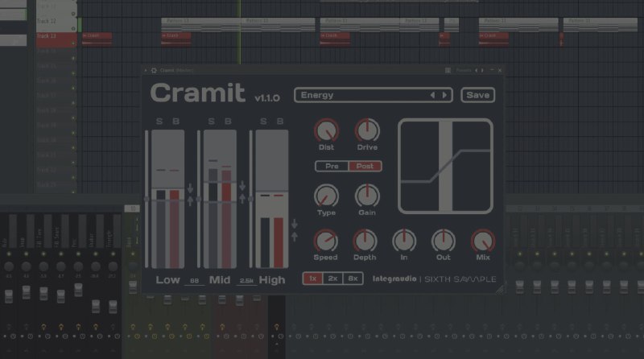
Task: Click the Mix knob
Action: 483,241
